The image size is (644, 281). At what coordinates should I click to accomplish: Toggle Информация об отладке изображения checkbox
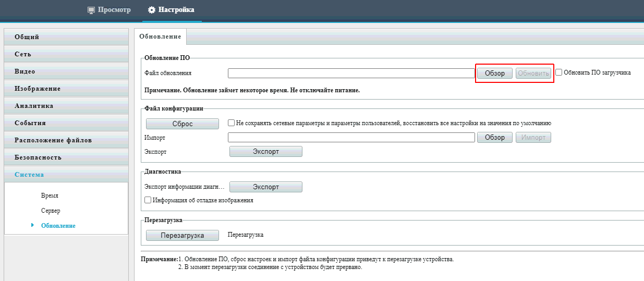pos(148,200)
